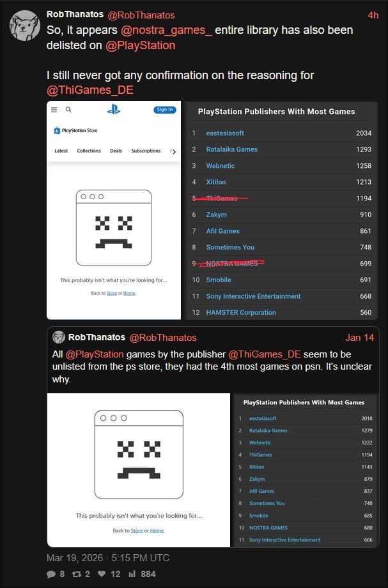Expand more tabs with right chevron arrow

[172, 151]
